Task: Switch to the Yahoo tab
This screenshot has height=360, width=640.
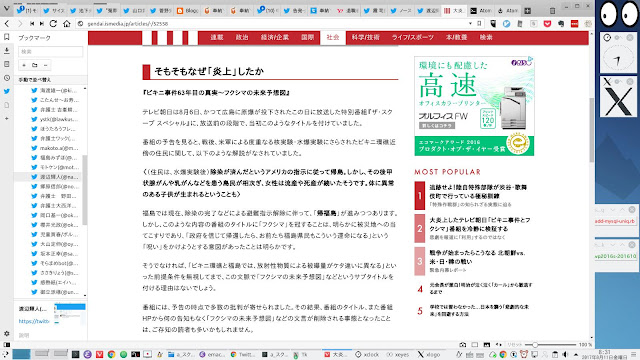Action: (347, 11)
